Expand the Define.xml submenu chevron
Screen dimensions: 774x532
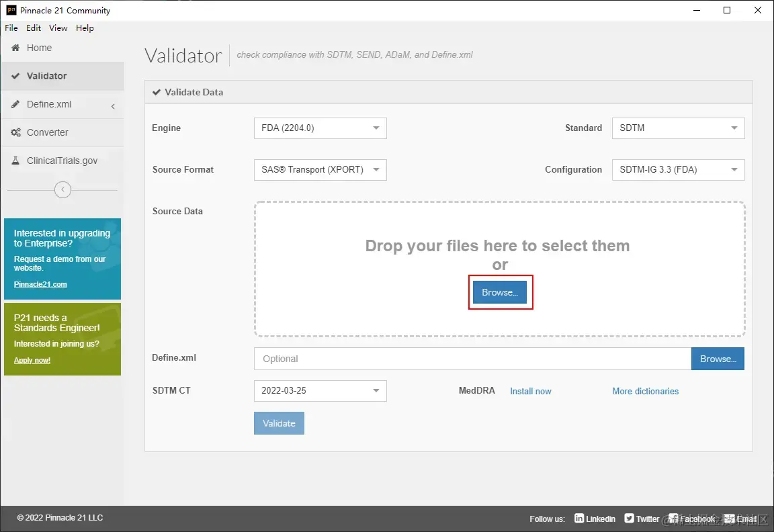[113, 106]
